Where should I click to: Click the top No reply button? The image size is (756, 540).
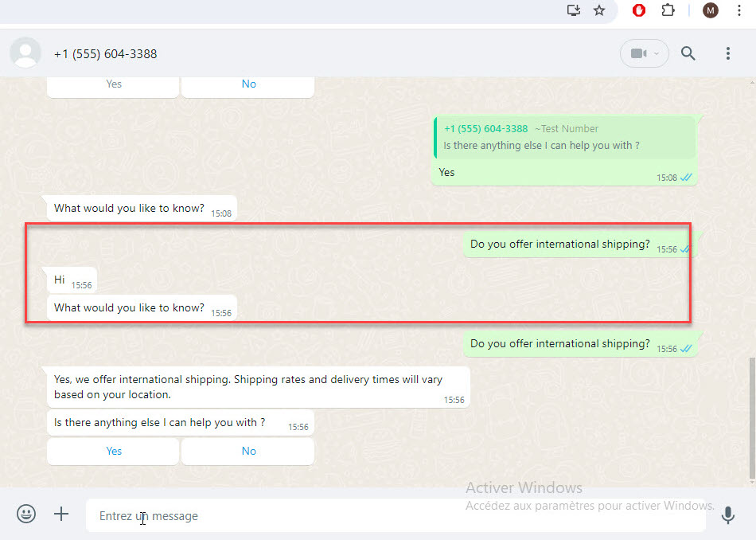point(248,85)
